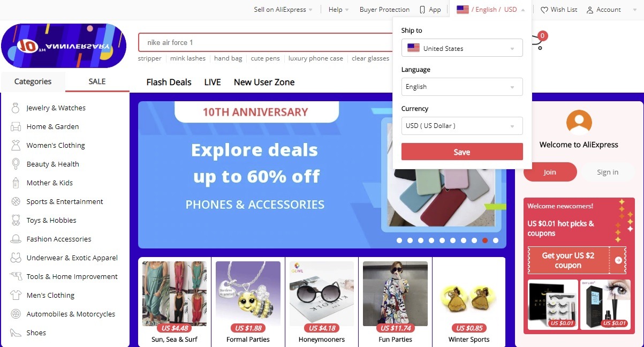This screenshot has height=347, width=644.
Task: Click the App phone icon
Action: click(x=422, y=10)
